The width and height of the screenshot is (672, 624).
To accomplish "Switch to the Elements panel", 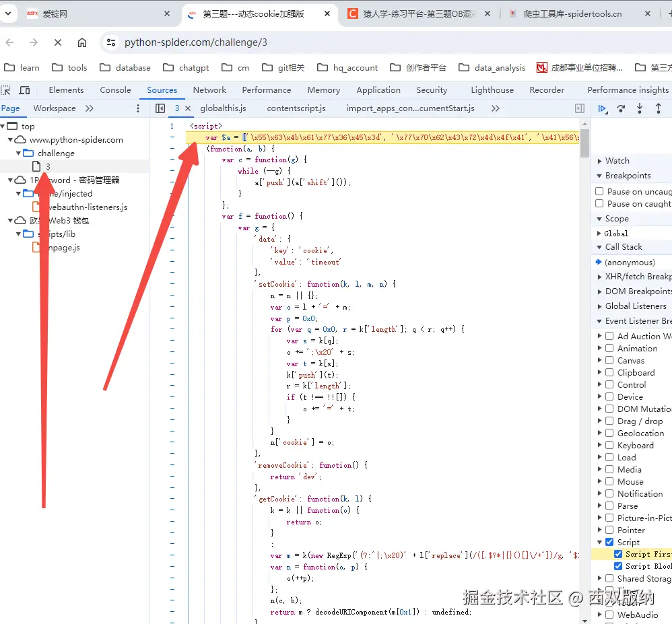I will click(66, 90).
